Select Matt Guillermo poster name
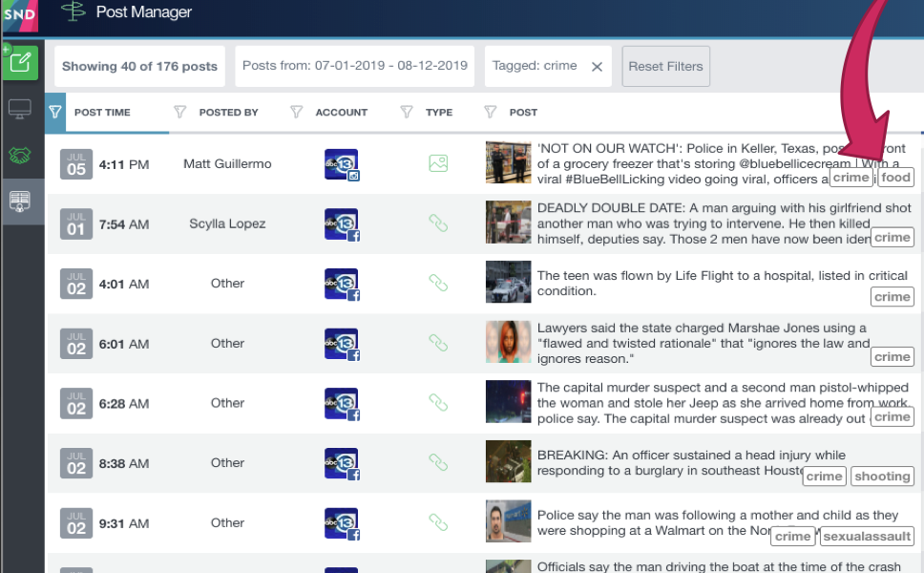The width and height of the screenshot is (924, 573). (227, 164)
